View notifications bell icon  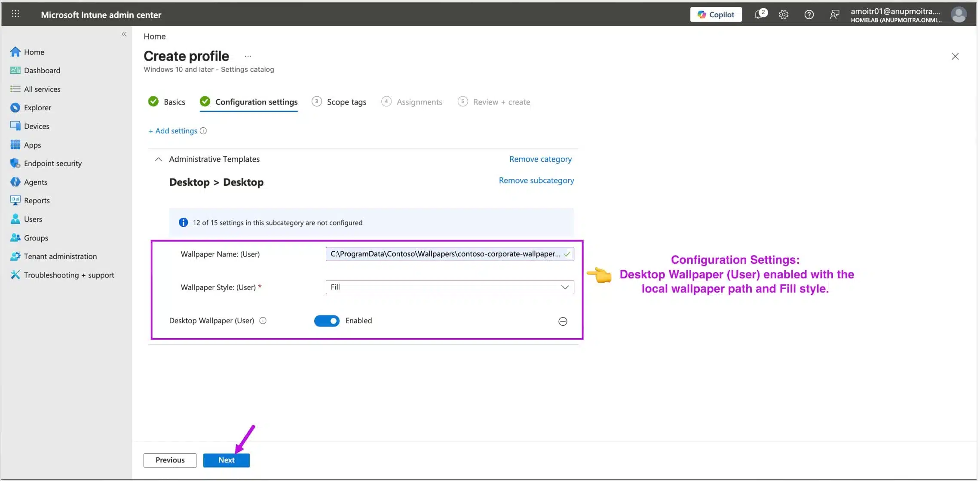[759, 14]
